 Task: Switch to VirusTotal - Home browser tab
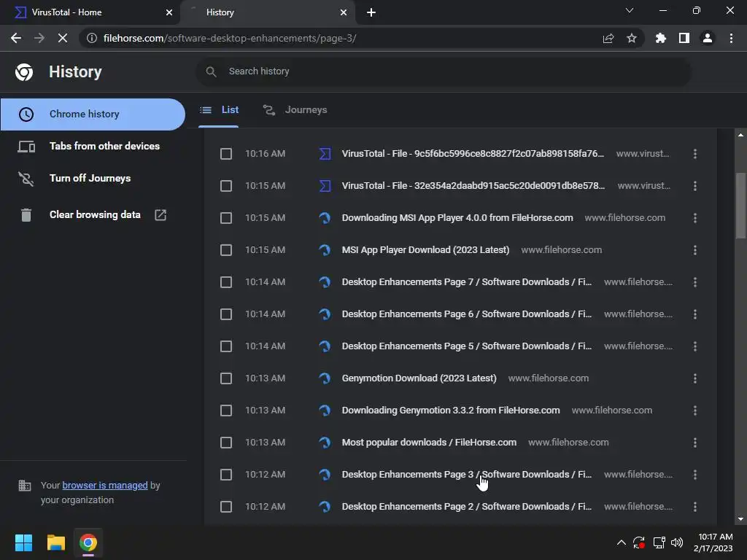pos(90,12)
